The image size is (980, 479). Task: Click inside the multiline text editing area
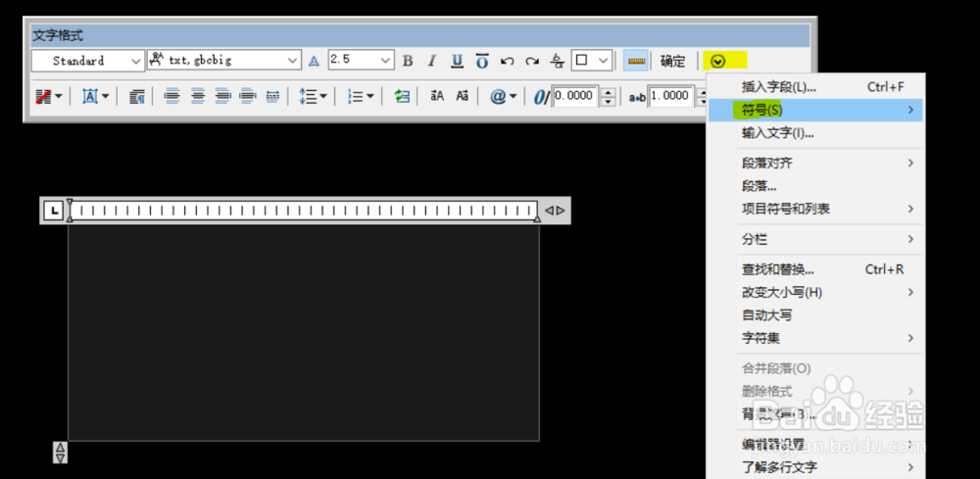[303, 332]
